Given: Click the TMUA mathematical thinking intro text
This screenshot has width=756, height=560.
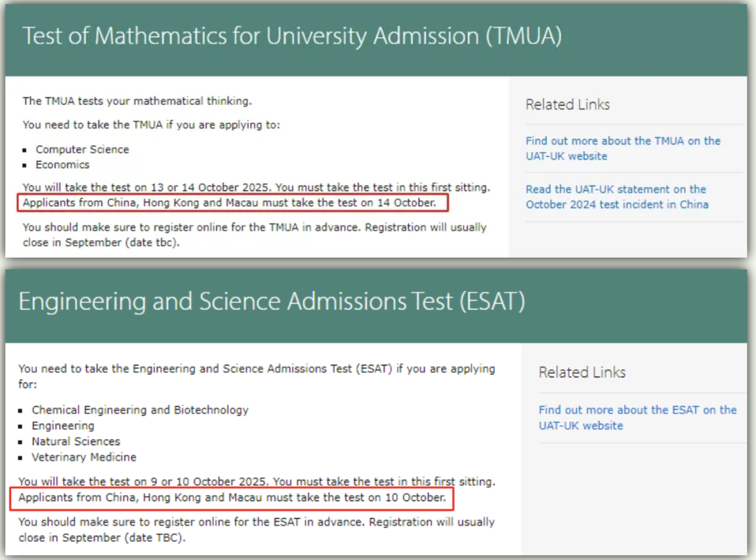Looking at the screenshot, I should click(137, 101).
